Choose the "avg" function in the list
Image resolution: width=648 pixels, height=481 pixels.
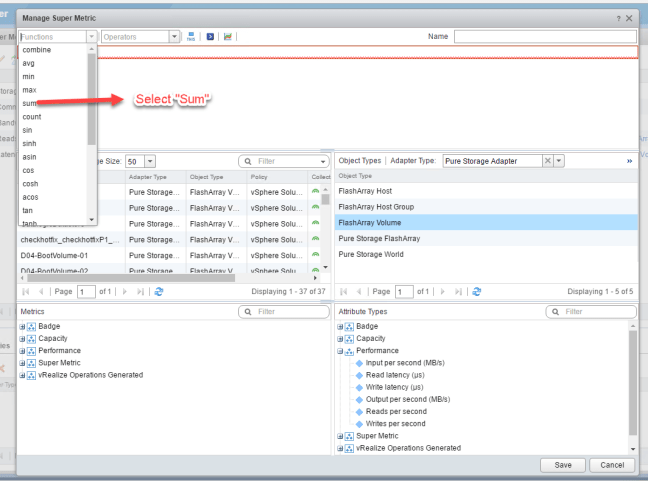point(29,62)
